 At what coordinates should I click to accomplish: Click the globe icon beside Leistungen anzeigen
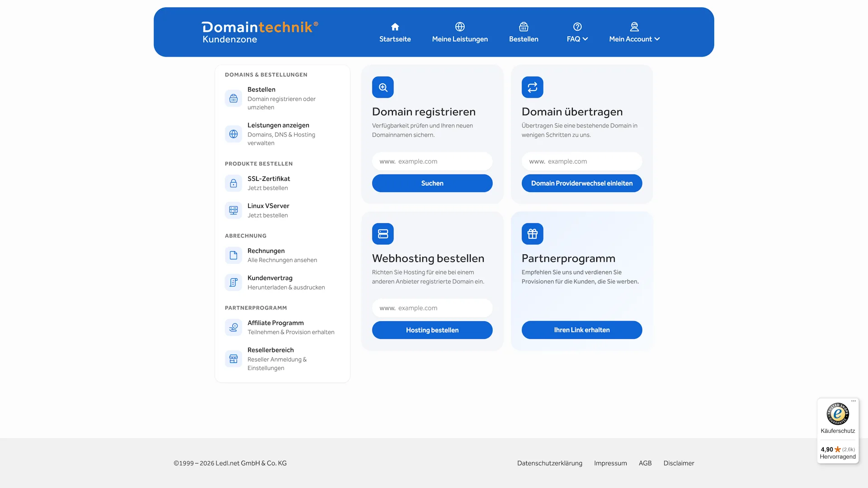coord(233,134)
